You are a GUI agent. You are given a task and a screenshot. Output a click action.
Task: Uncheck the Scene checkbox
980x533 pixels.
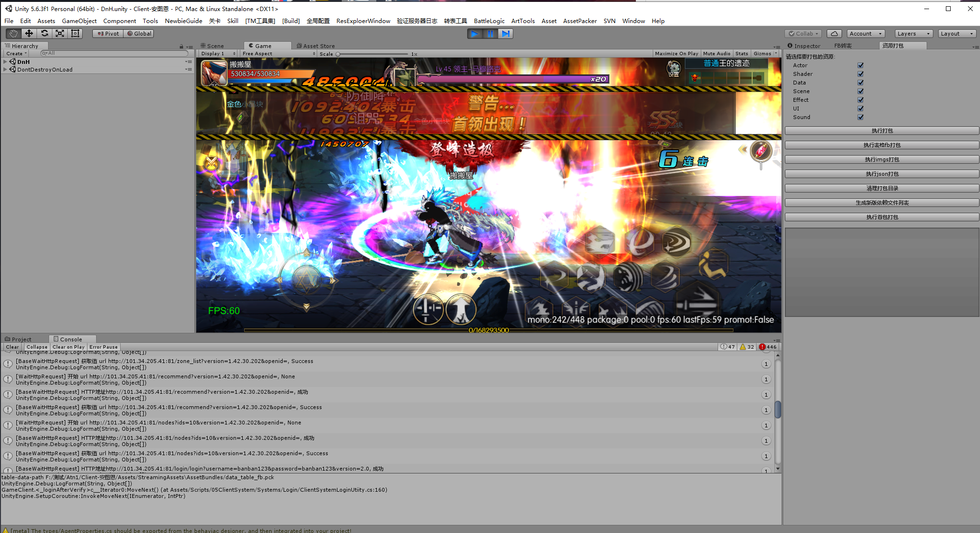click(x=860, y=91)
